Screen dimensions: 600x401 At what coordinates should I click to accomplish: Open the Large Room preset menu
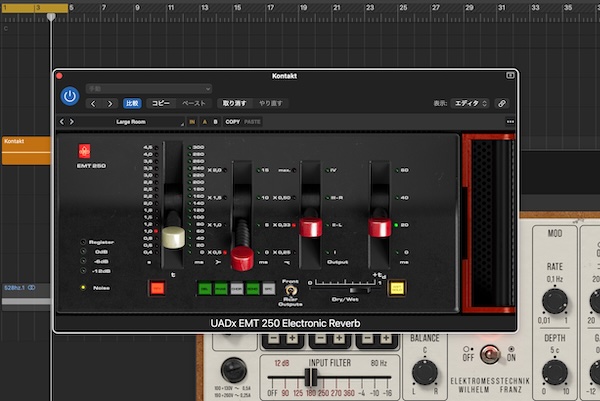tap(131, 122)
